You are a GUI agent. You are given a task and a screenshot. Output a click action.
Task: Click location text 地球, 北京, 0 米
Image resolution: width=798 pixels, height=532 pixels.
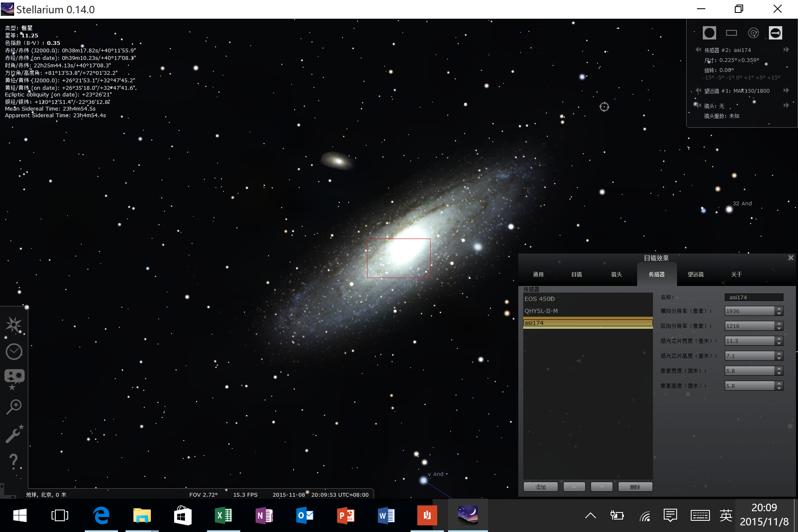pos(46,495)
